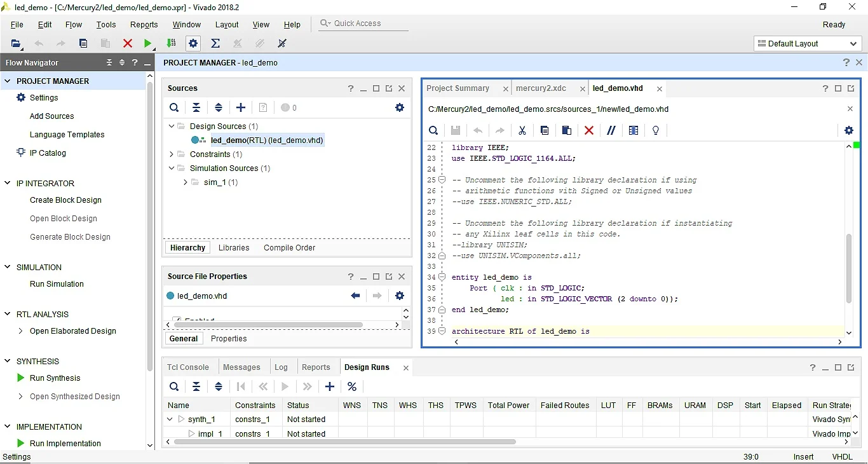Viewport: 868px width, 464px height.
Task: Click the Open Project toolbar icon
Action: coord(17,43)
